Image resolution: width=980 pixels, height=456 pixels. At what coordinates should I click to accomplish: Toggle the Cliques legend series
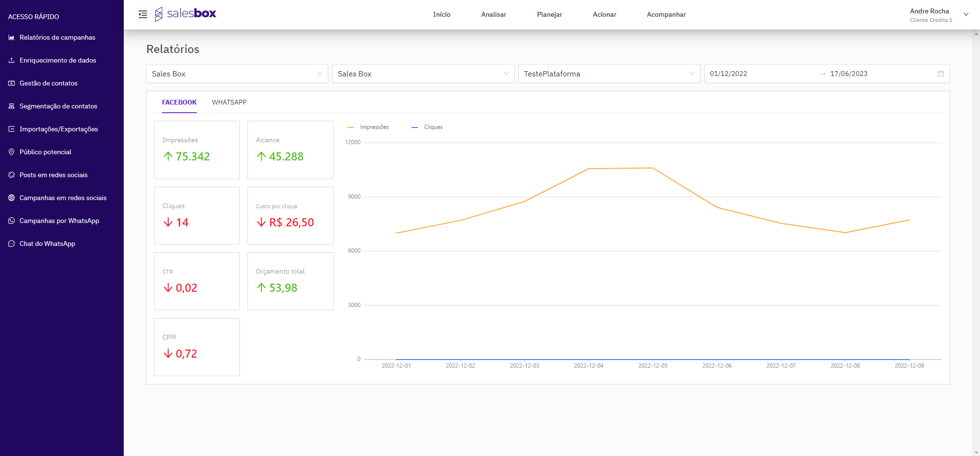(x=427, y=127)
